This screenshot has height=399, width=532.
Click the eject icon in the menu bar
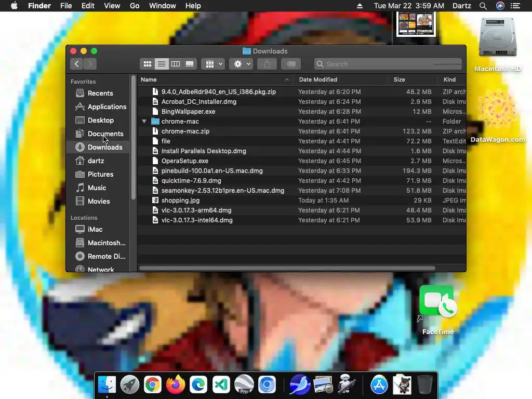pyautogui.click(x=360, y=6)
